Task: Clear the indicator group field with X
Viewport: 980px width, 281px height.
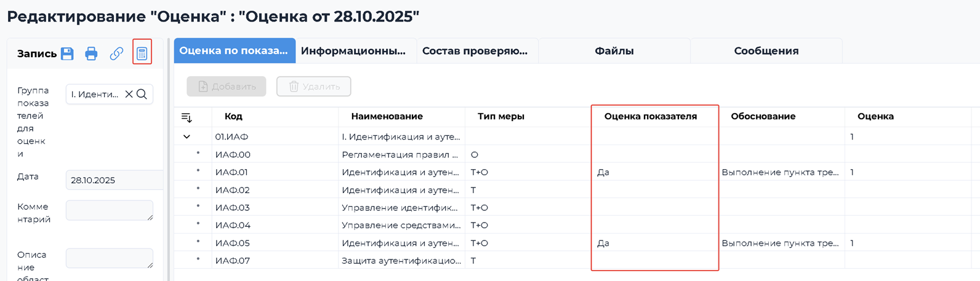Action: 129,94
